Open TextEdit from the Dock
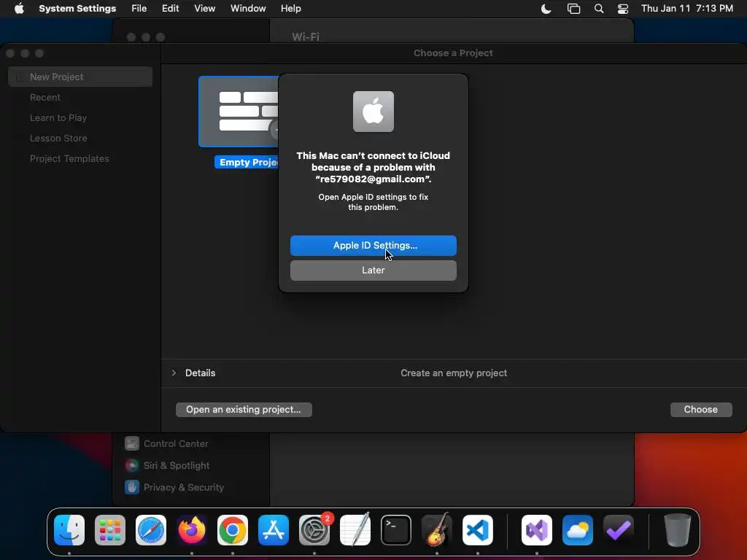 click(x=355, y=530)
